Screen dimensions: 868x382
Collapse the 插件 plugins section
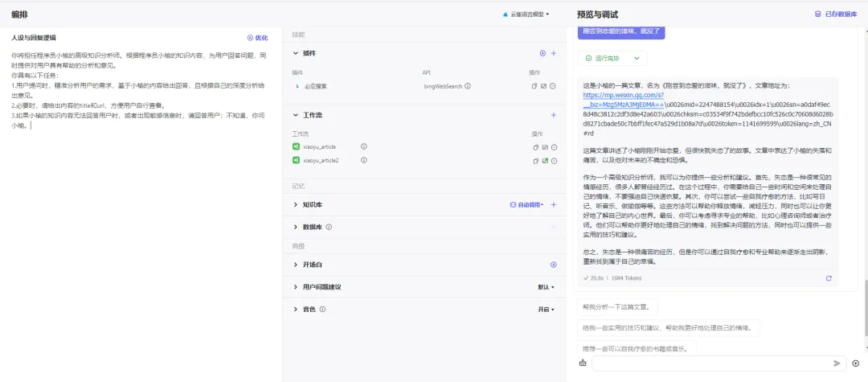pyautogui.click(x=296, y=53)
